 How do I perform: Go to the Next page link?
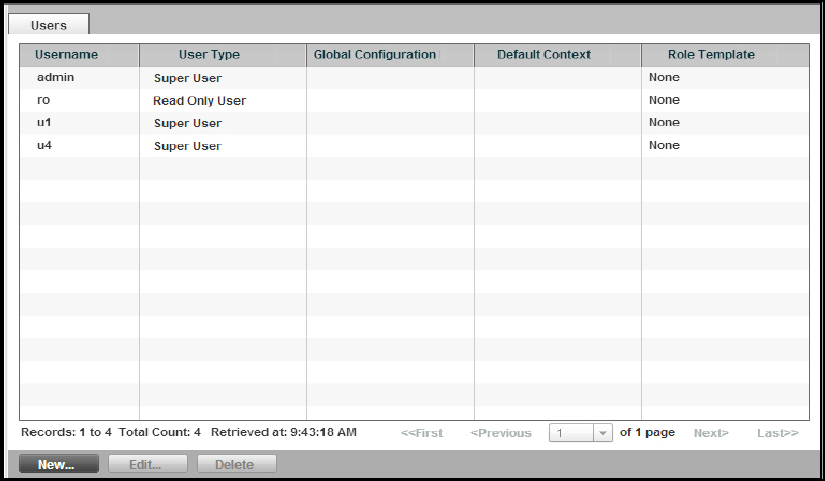click(x=711, y=433)
